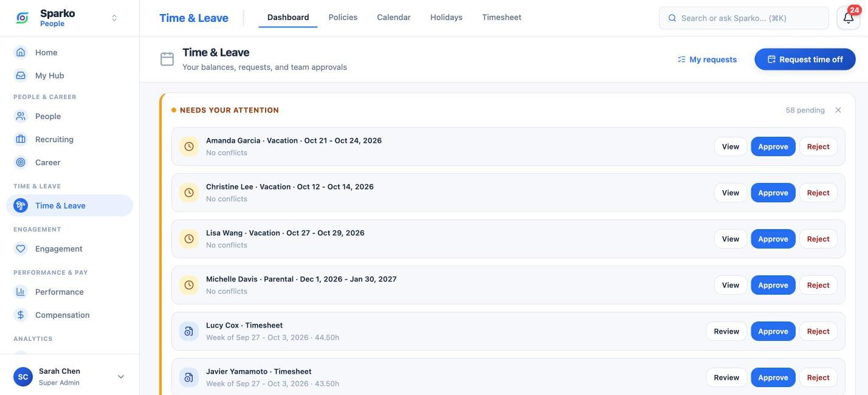This screenshot has width=868, height=395.
Task: Open Performance chart icon
Action: (21, 292)
